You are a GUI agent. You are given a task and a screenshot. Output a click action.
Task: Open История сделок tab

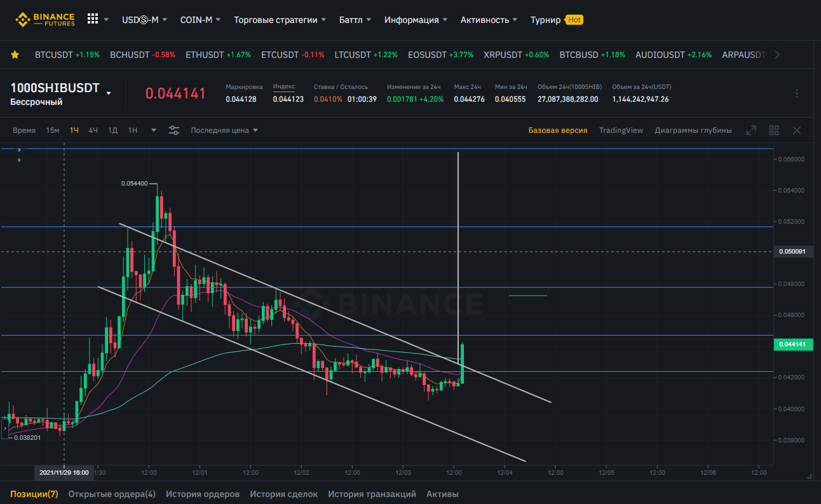tap(284, 494)
